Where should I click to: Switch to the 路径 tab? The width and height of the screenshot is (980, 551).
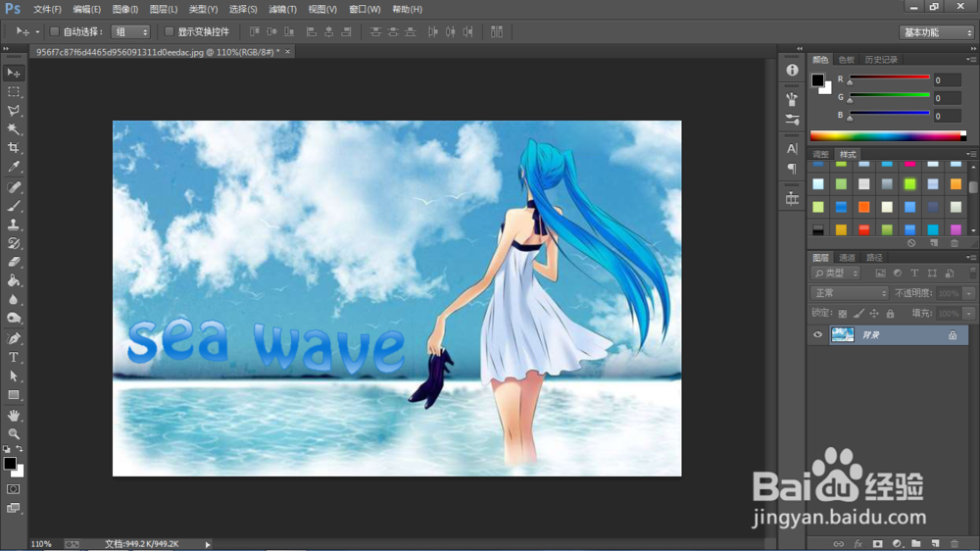tap(874, 258)
